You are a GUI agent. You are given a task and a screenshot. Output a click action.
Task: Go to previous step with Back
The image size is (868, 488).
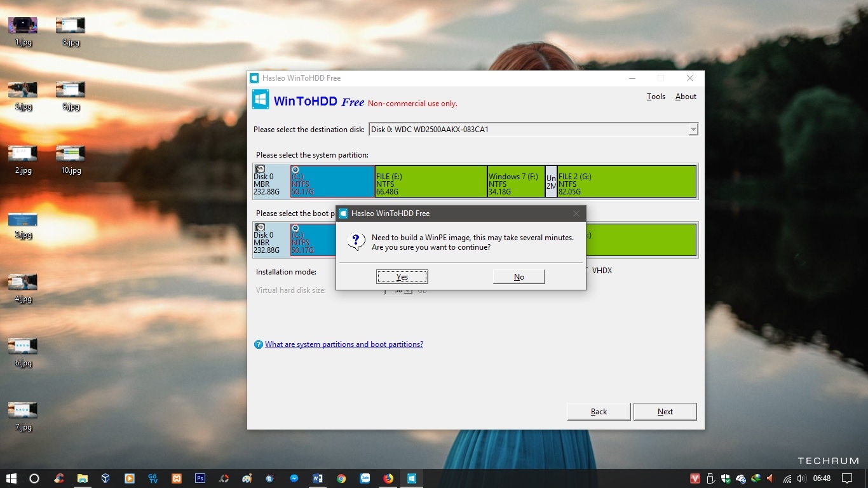(x=599, y=412)
